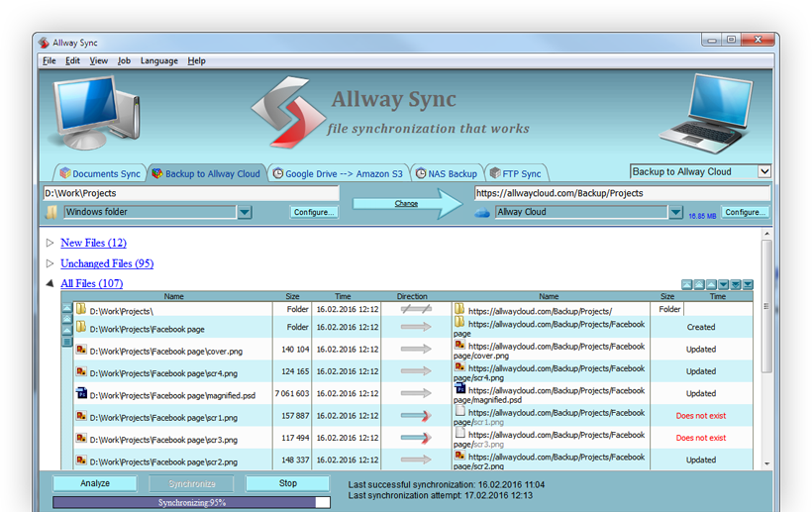
Task: Click the desktop computer image in the banner
Action: point(96,113)
